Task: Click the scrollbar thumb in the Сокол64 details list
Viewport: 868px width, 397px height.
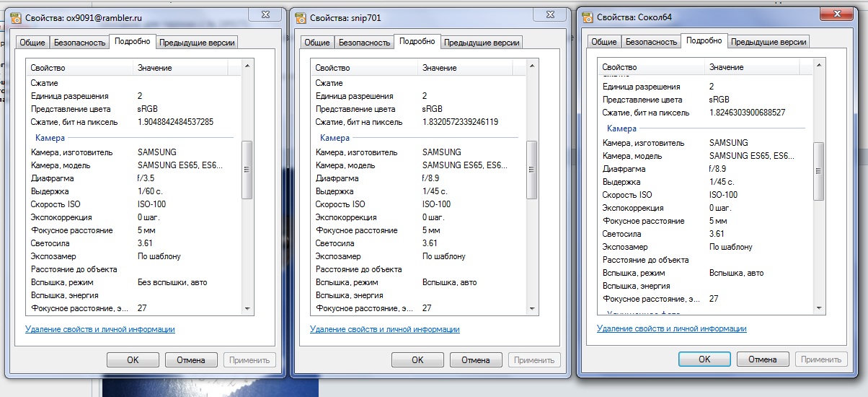Action: [x=818, y=171]
